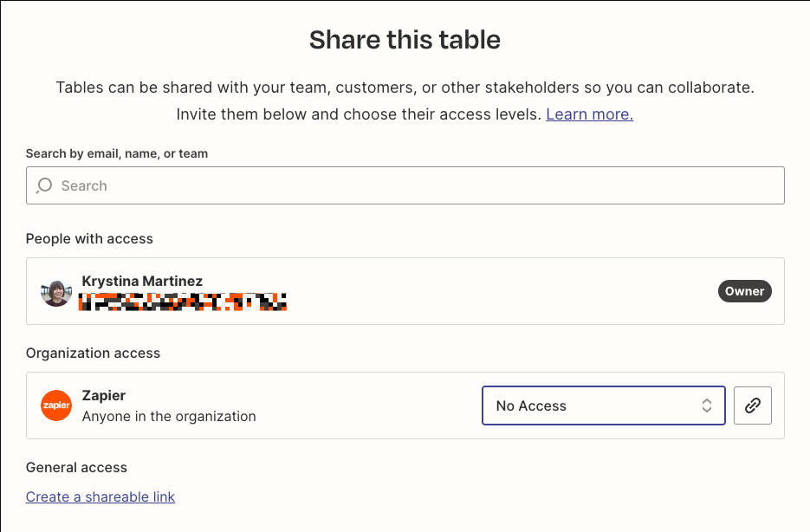The image size is (810, 532).
Task: Click the General access label
Action: 76,467
